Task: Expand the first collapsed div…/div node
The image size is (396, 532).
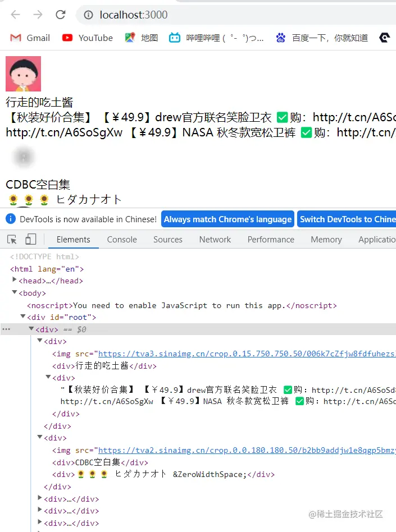Action: [x=40, y=498]
